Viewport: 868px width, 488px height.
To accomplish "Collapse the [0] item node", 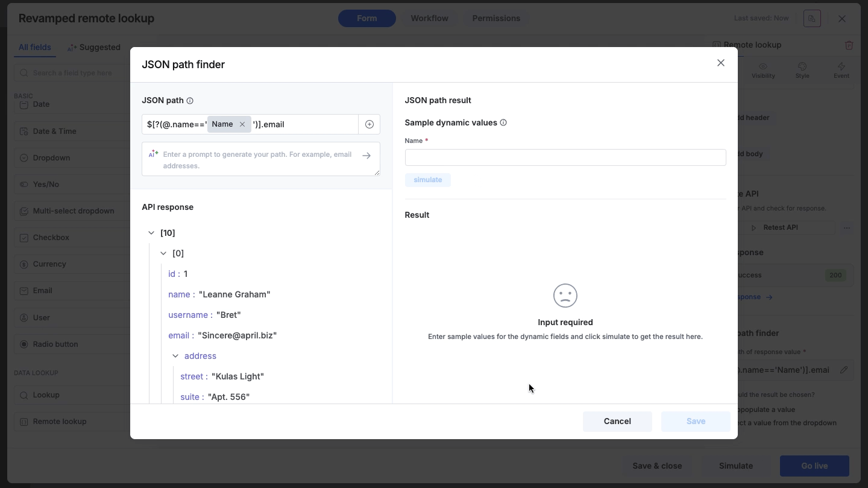I will [163, 253].
